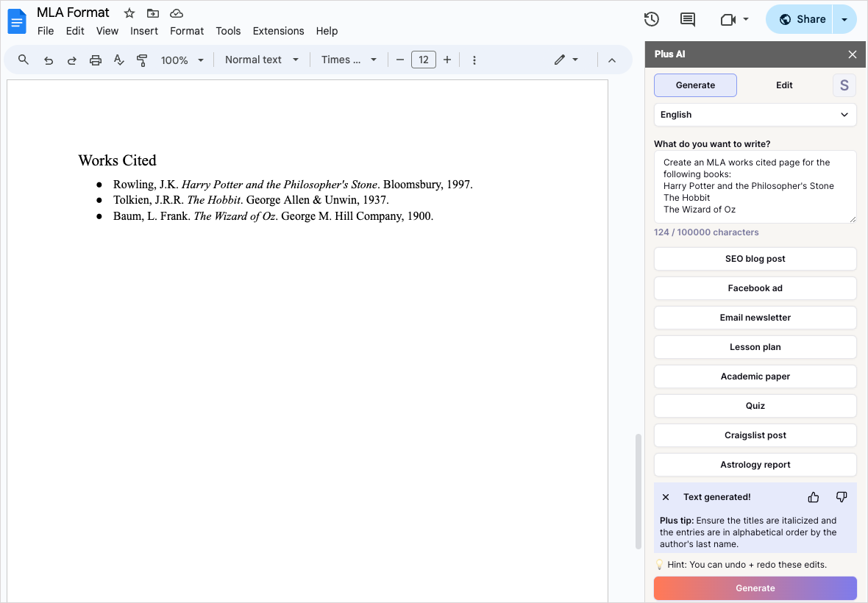Click the Share button
This screenshot has width=868, height=603.
click(x=802, y=19)
